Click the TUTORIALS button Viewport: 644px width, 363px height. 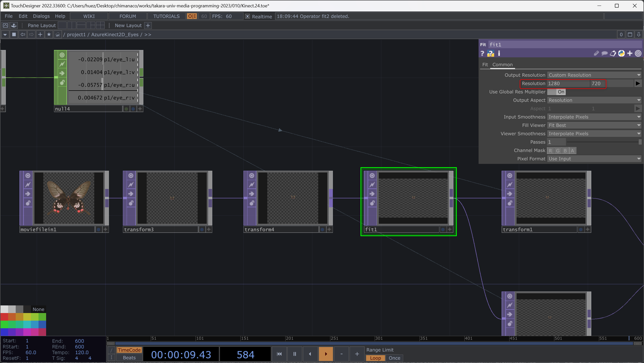pos(166,16)
